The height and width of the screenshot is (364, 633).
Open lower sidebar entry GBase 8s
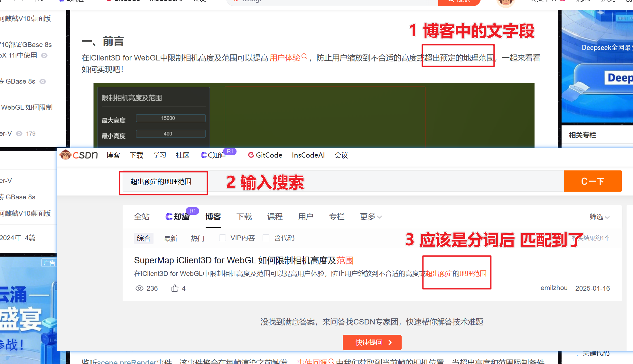click(18, 197)
